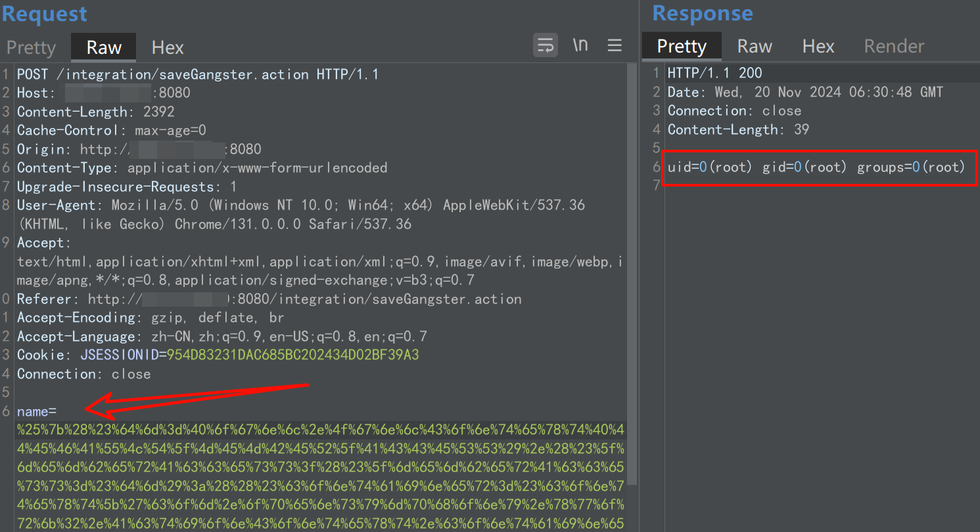Viewport: 980px width, 532px height.
Task: Switch to the Response Raw tab
Action: tap(755, 46)
